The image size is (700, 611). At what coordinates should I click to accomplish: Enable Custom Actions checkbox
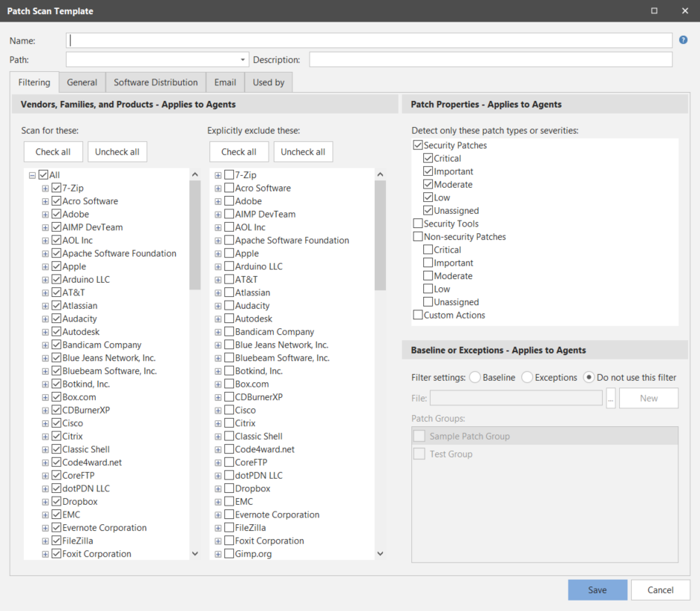click(418, 315)
